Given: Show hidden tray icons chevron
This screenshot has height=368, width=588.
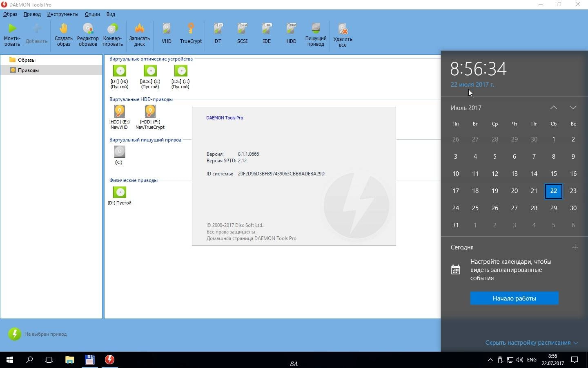Looking at the screenshot, I should click(490, 360).
